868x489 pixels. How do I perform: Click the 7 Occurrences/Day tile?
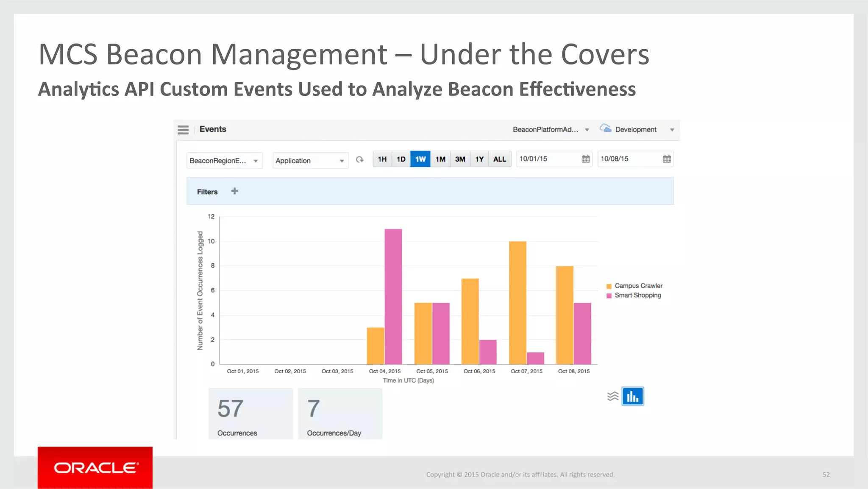tap(340, 414)
